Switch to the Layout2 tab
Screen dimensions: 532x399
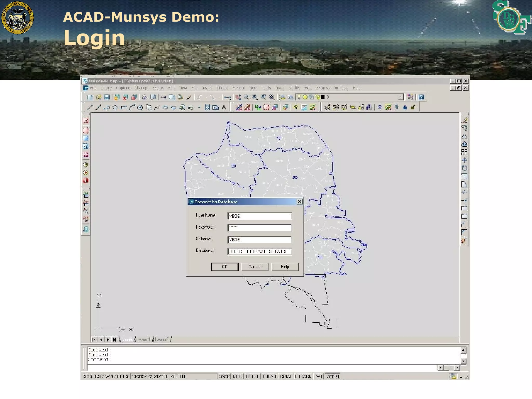click(x=162, y=339)
